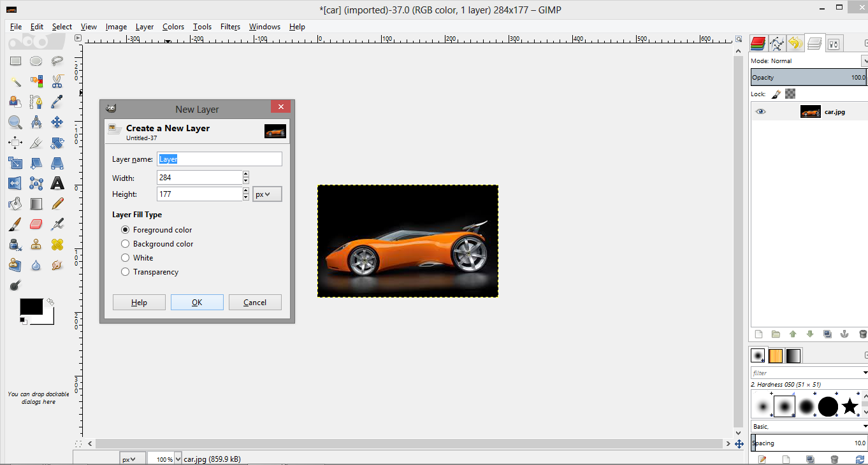The image size is (868, 465).
Task: Click OK in New Layer dialog
Action: coord(197,303)
